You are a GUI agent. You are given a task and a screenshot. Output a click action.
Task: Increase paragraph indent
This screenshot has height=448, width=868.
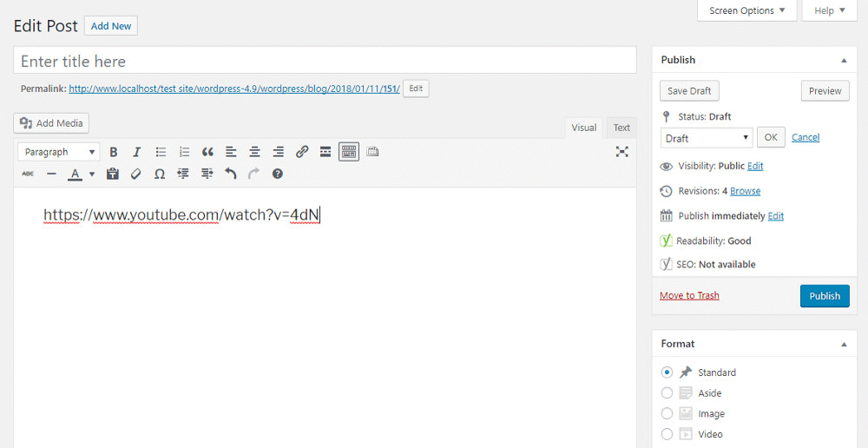pyautogui.click(x=207, y=174)
